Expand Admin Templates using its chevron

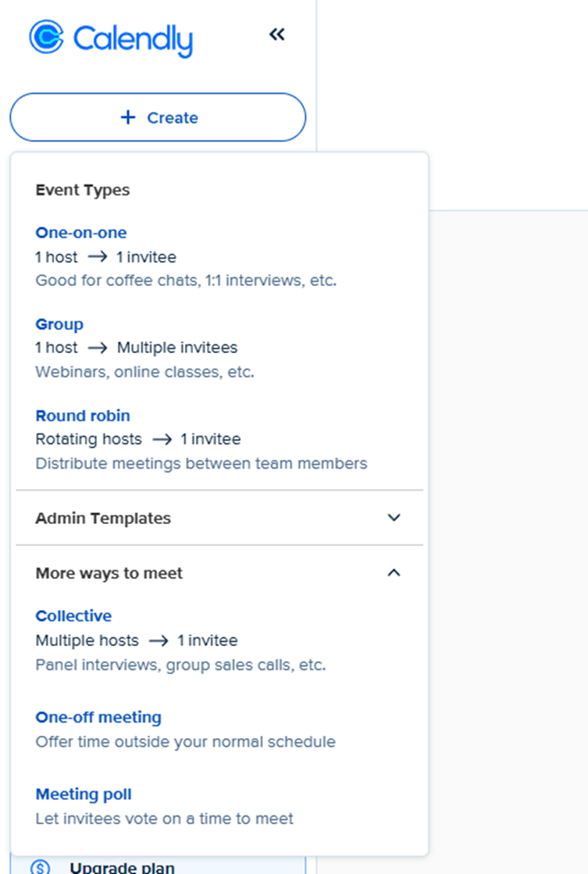click(394, 517)
